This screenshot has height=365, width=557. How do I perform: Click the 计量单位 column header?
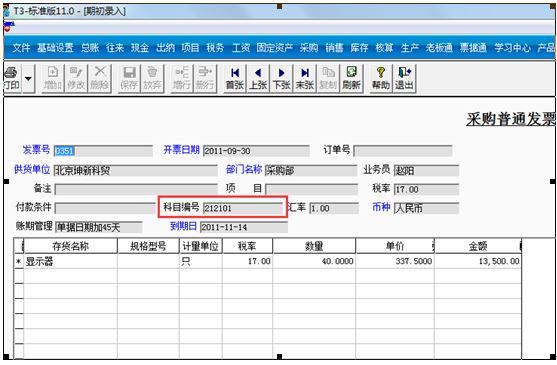(201, 246)
